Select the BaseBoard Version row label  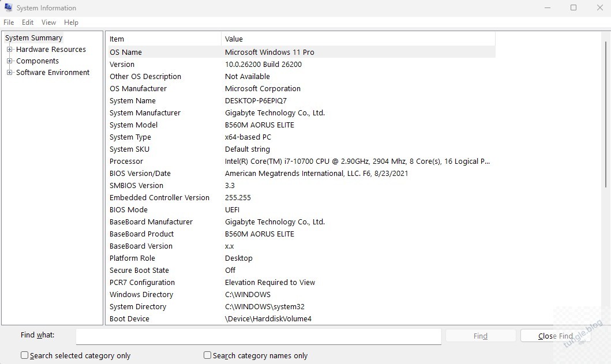141,246
